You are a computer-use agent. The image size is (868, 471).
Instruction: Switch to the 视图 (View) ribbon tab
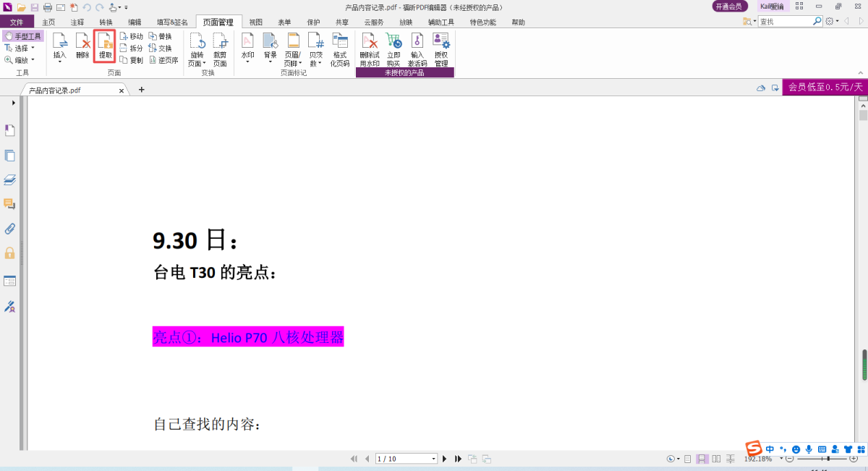(x=256, y=22)
